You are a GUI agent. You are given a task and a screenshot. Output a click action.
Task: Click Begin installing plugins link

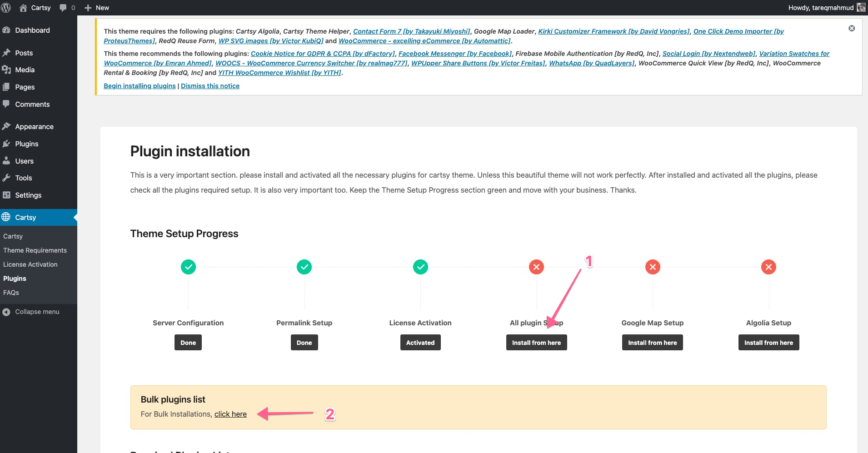140,86
